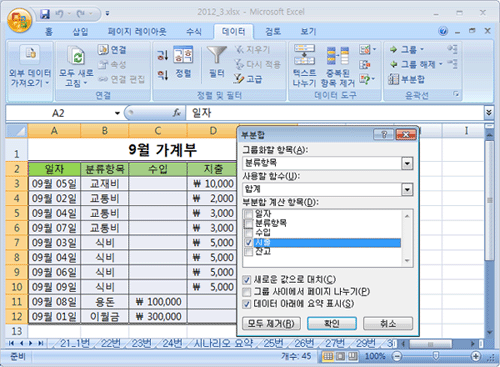Image resolution: width=500 pixels, height=367 pixels.
Task: Check 분류항목 in subtotal list
Action: click(249, 223)
